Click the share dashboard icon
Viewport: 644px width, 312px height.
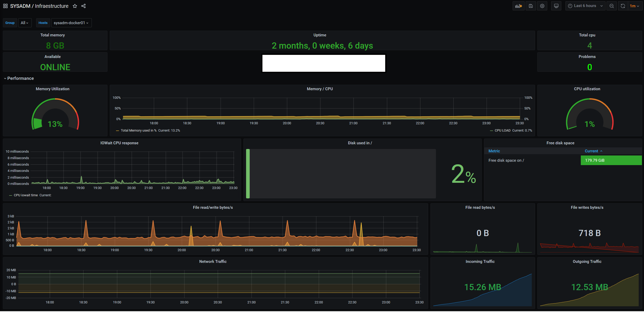(x=83, y=6)
